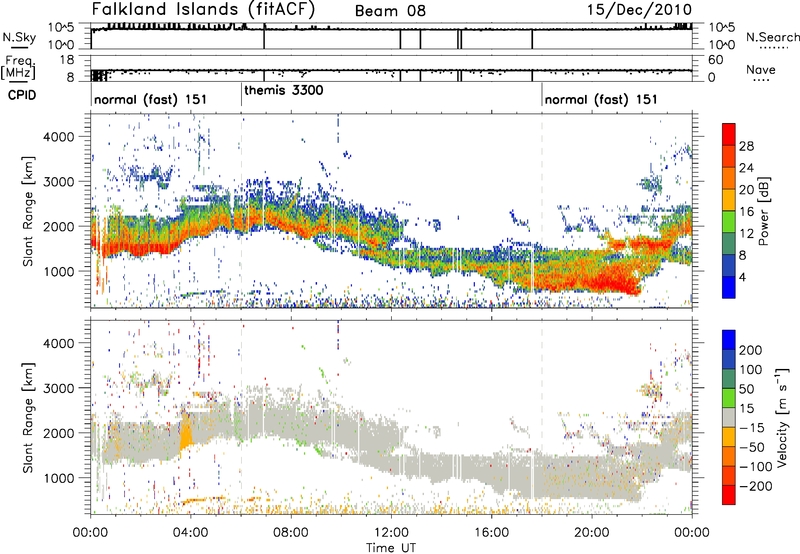Select the 'themis 3300' CPID label

click(x=284, y=91)
